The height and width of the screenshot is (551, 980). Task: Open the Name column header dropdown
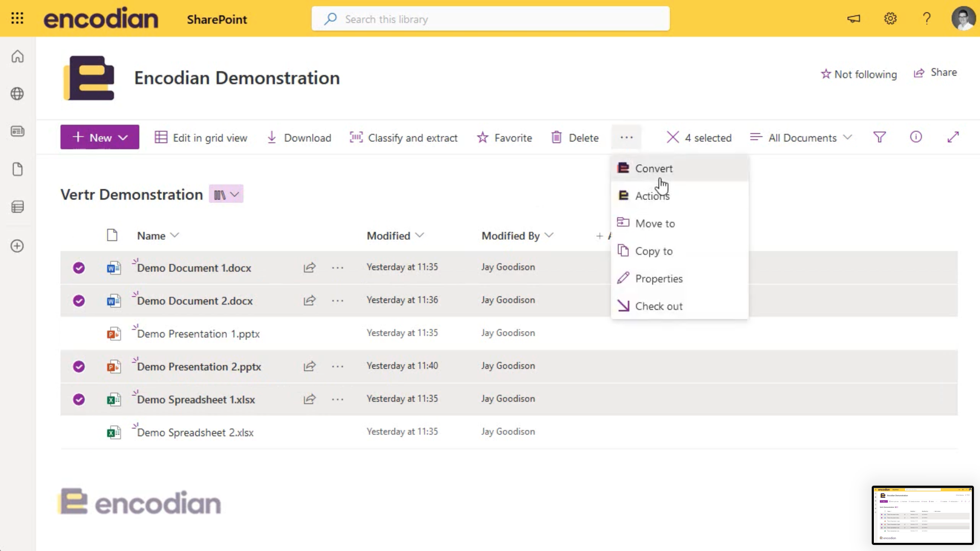coord(158,236)
